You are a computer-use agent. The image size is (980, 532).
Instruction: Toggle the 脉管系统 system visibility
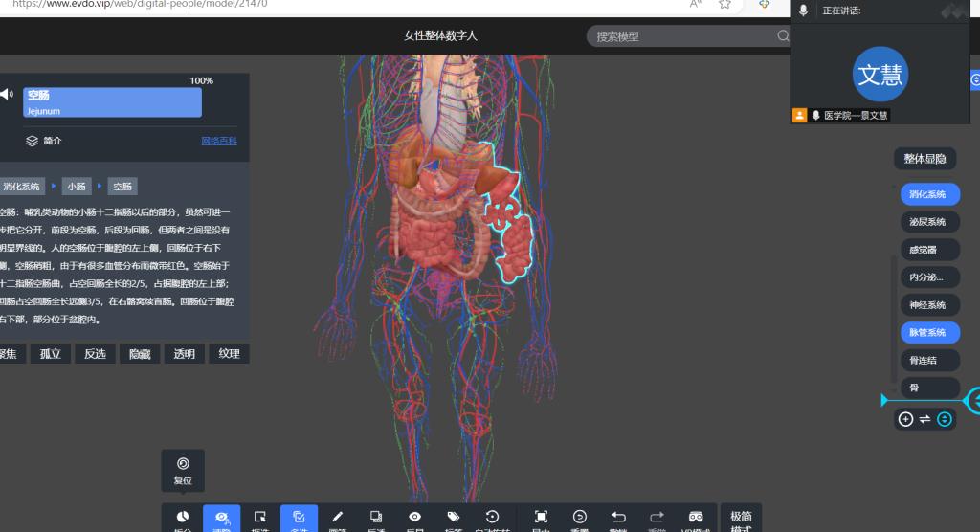coord(927,332)
